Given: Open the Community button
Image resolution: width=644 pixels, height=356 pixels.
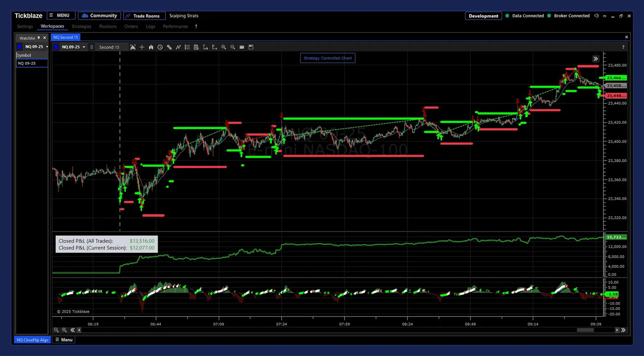Looking at the screenshot, I should pos(99,16).
